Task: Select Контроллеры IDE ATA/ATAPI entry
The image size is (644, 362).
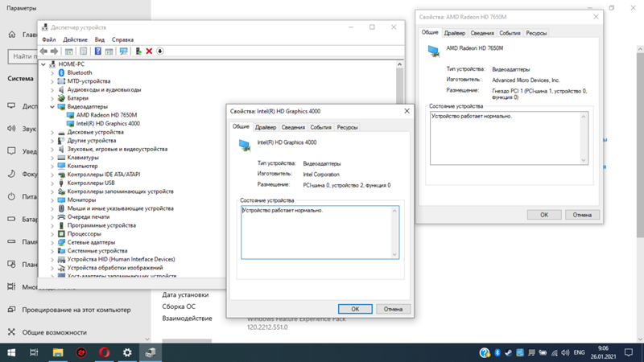Action: coord(104,175)
